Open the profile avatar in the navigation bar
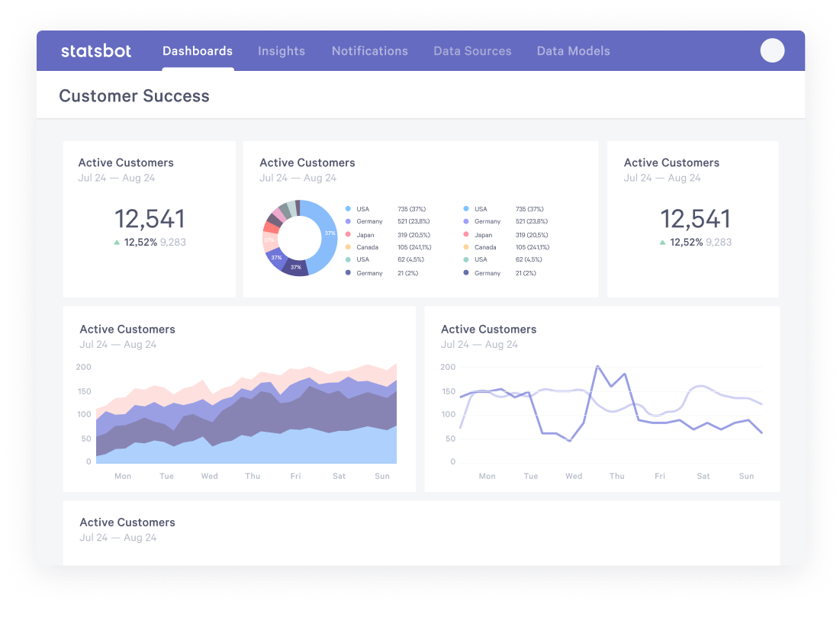Screen dimensions: 840x643 772,50
